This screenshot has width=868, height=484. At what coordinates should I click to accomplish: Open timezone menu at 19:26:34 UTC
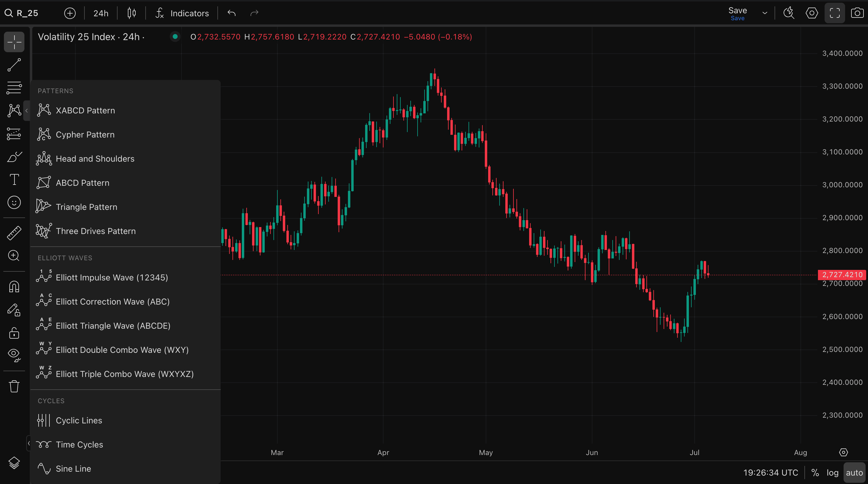(771, 473)
